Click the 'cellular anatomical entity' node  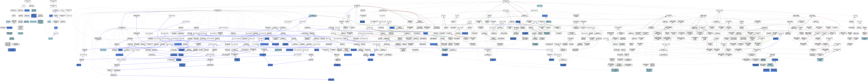tap(53, 6)
